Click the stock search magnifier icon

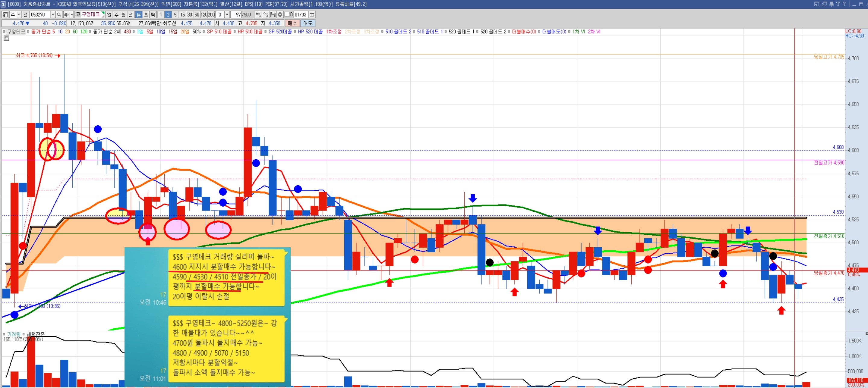pos(59,14)
